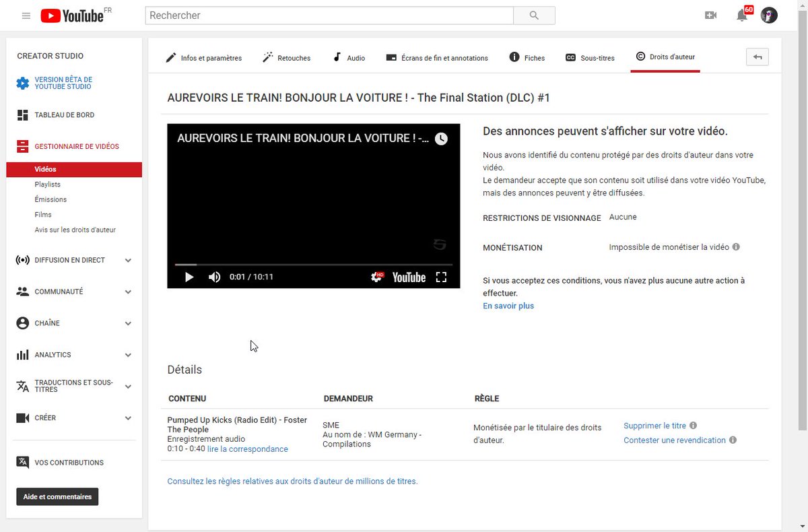Image resolution: width=808 pixels, height=532 pixels.
Task: Click the Vos contributions translate icon
Action: (23, 462)
